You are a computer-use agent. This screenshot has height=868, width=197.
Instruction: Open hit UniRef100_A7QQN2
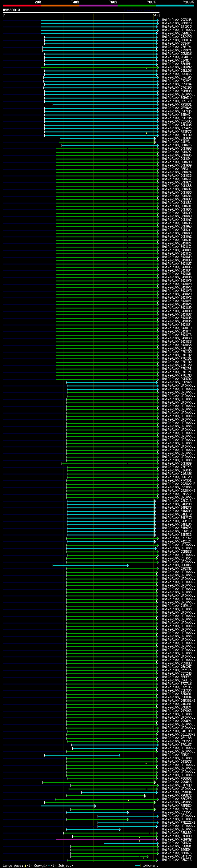click(177, 67)
